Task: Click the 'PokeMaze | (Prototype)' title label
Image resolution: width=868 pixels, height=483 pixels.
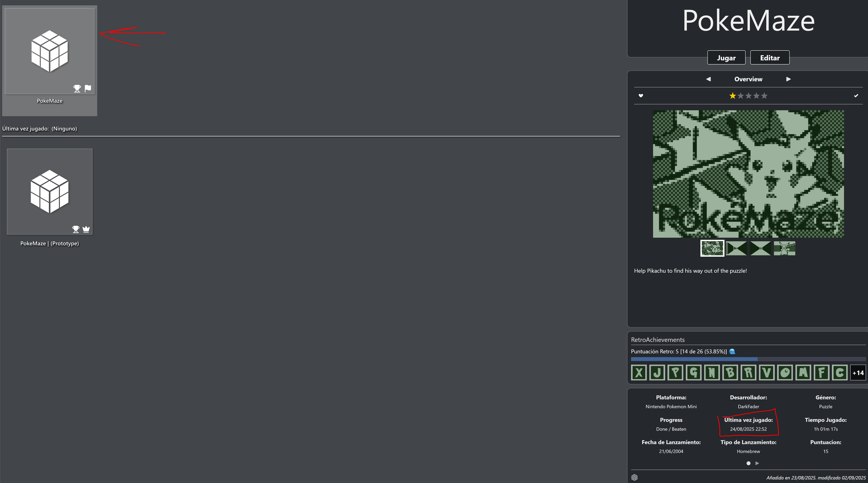Action: [49, 243]
